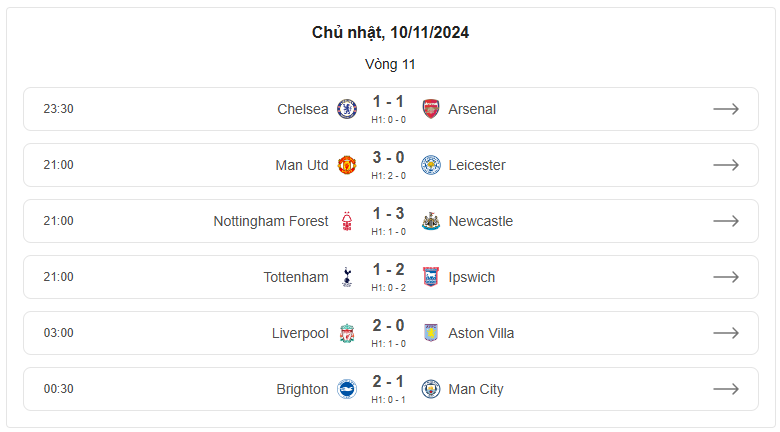Click the Man Utd club crest
Image resolution: width=780 pixels, height=432 pixels.
pyautogui.click(x=347, y=165)
